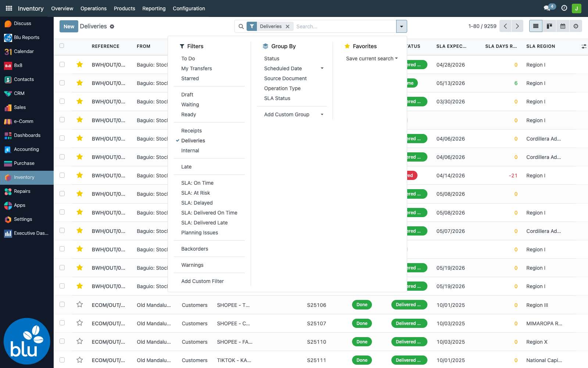The image size is (588, 368).
Task: Open Operations menu
Action: [93, 8]
